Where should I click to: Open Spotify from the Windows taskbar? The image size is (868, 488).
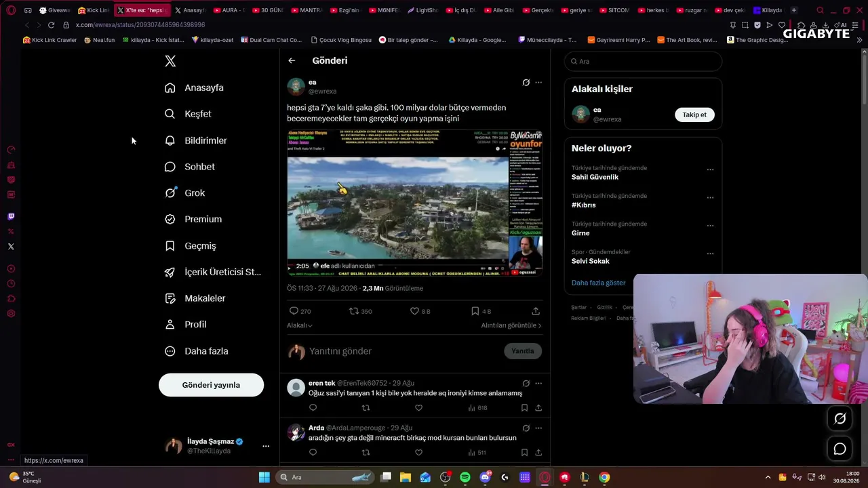465,477
